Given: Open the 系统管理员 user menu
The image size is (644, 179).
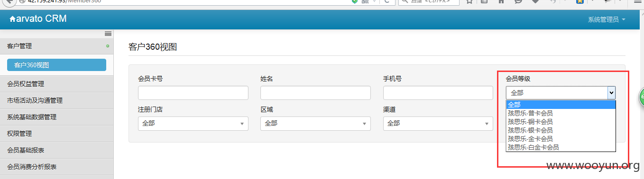Looking at the screenshot, I should click(x=607, y=19).
